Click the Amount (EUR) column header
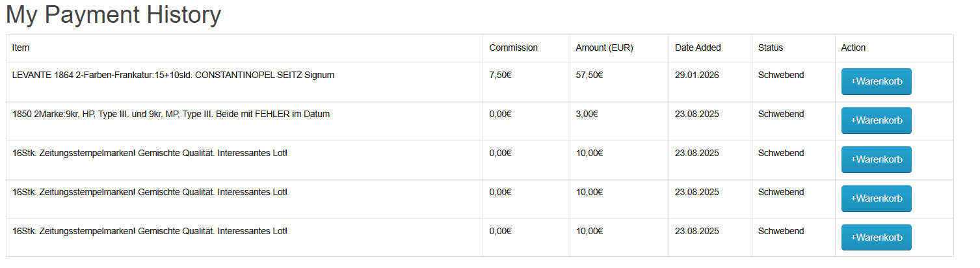The width and height of the screenshot is (980, 268). click(604, 47)
